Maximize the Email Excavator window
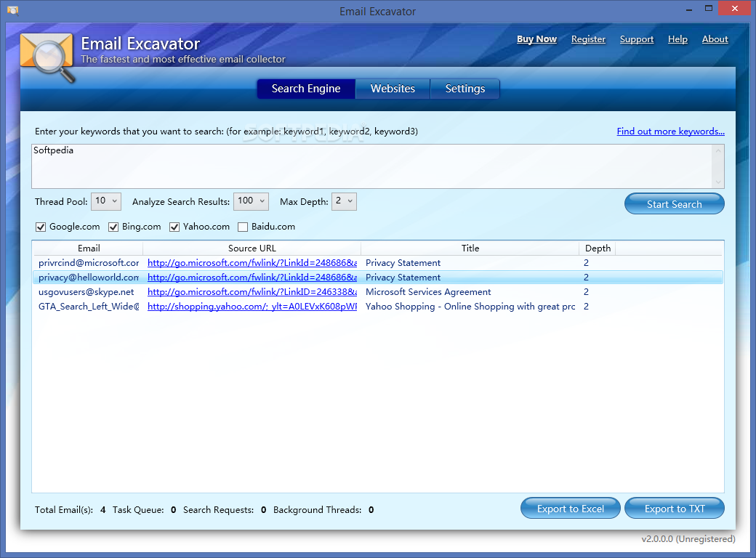The image size is (756, 558). point(708,9)
